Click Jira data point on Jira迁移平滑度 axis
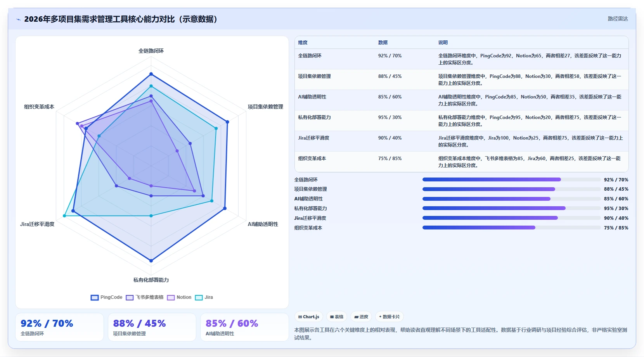Viewport: 644px width, 357px height. click(64, 216)
